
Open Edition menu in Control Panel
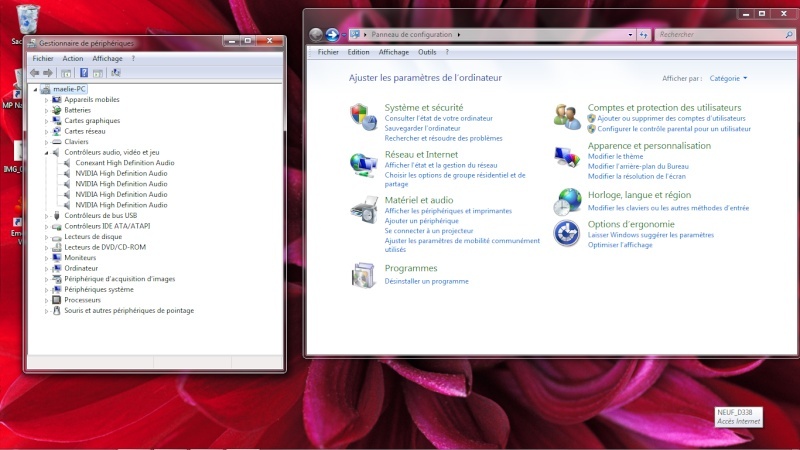pyautogui.click(x=358, y=52)
